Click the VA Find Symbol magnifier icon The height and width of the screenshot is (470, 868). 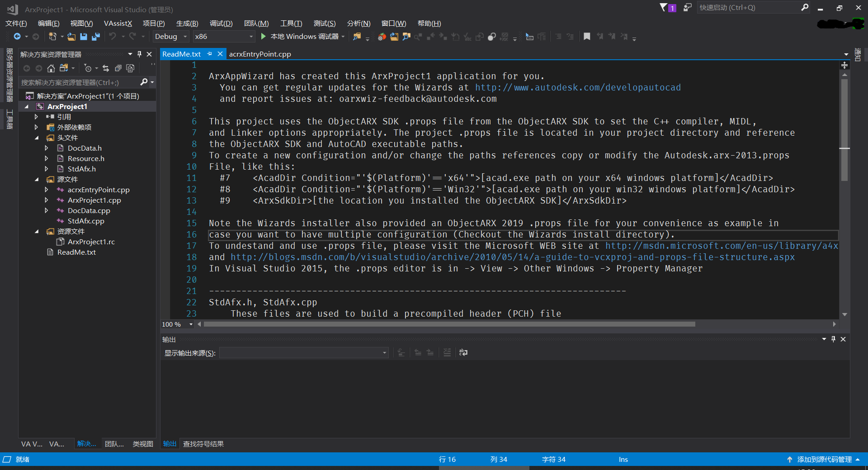[406, 37]
